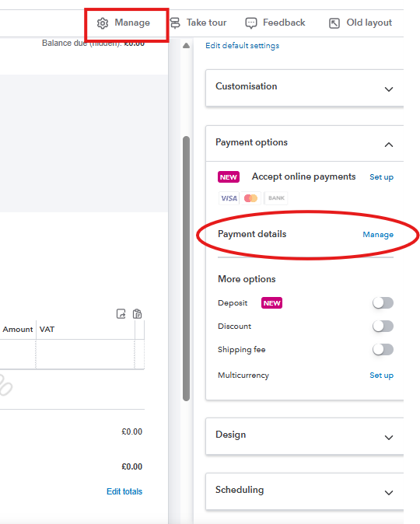Click the export icon above the VAT column

coord(121,314)
